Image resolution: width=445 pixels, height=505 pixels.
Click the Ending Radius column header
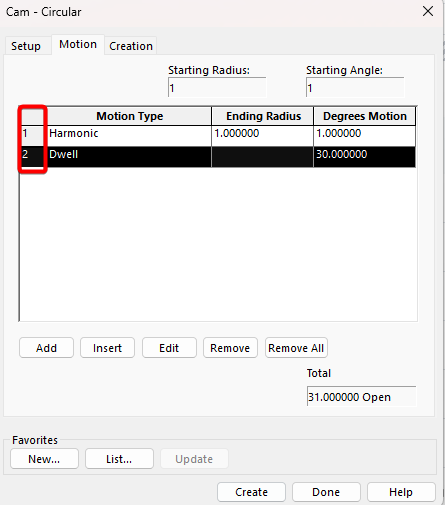tap(263, 116)
